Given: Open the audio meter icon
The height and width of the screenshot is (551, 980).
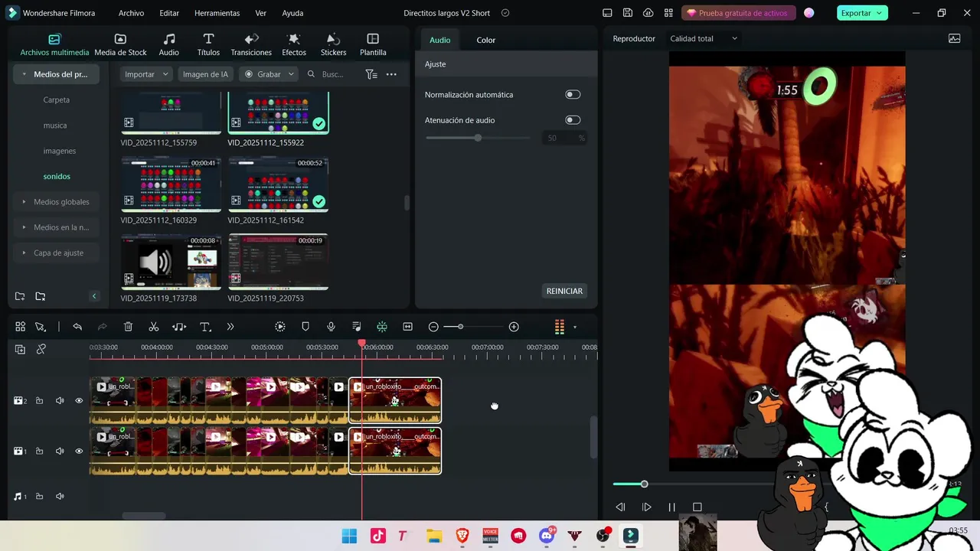Looking at the screenshot, I should pyautogui.click(x=560, y=327).
